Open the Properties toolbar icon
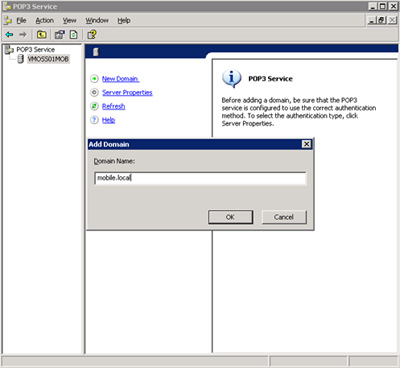The height and width of the screenshot is (368, 400). (x=59, y=34)
